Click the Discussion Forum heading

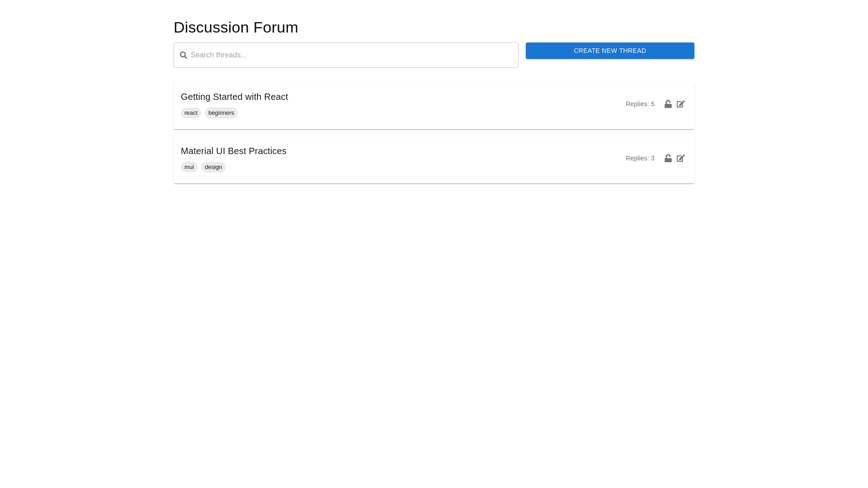pos(236,28)
